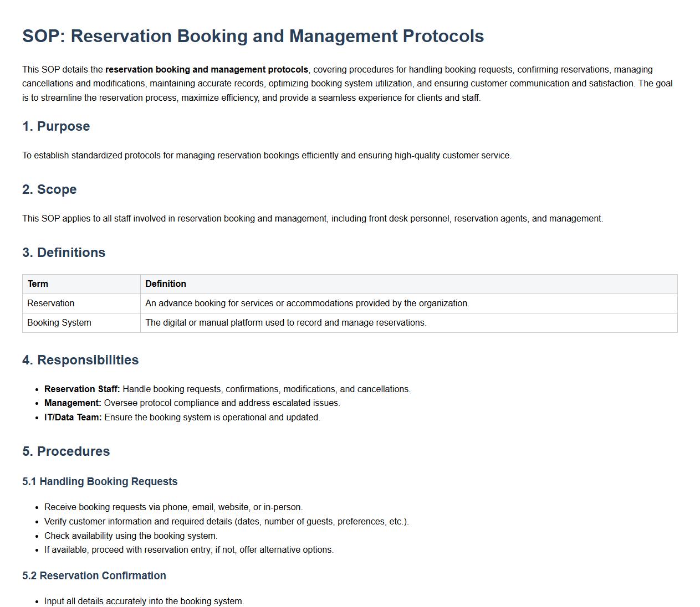Image resolution: width=700 pixels, height=607 pixels.
Task: Select the '3. Definitions' heading
Action: coord(64,253)
